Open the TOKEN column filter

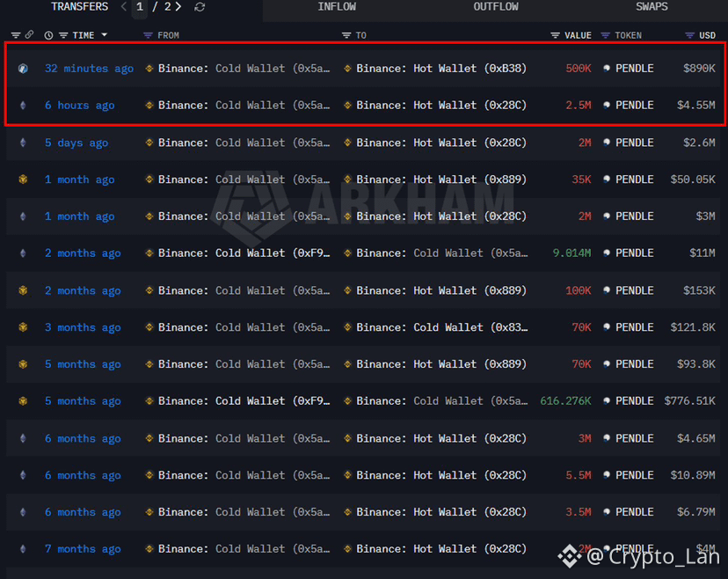pyautogui.click(x=605, y=35)
